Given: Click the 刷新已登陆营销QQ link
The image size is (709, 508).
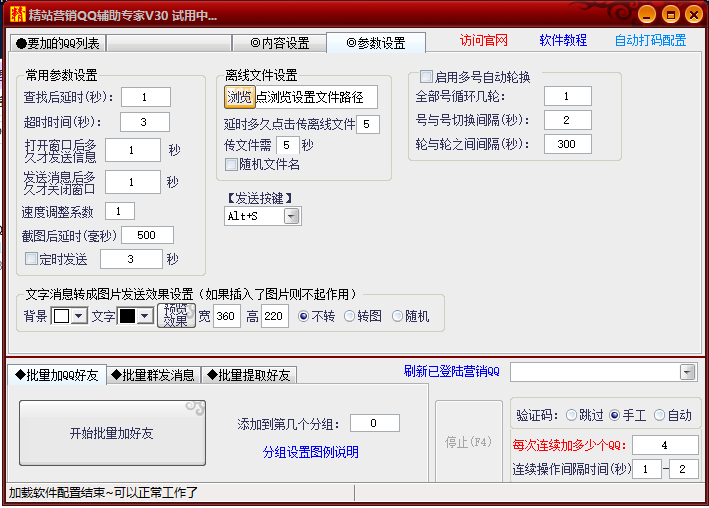Looking at the screenshot, I should click(452, 371).
